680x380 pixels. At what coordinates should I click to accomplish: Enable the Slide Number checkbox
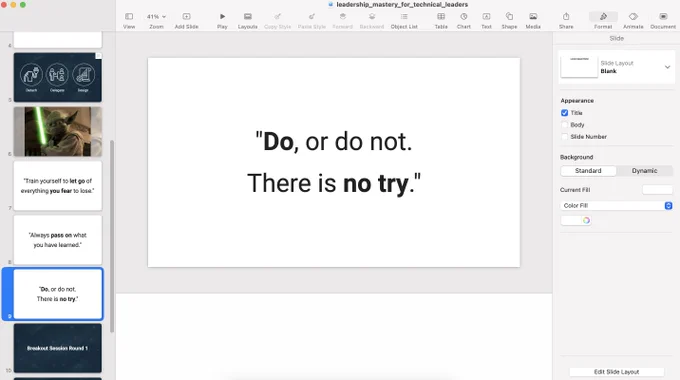(564, 137)
